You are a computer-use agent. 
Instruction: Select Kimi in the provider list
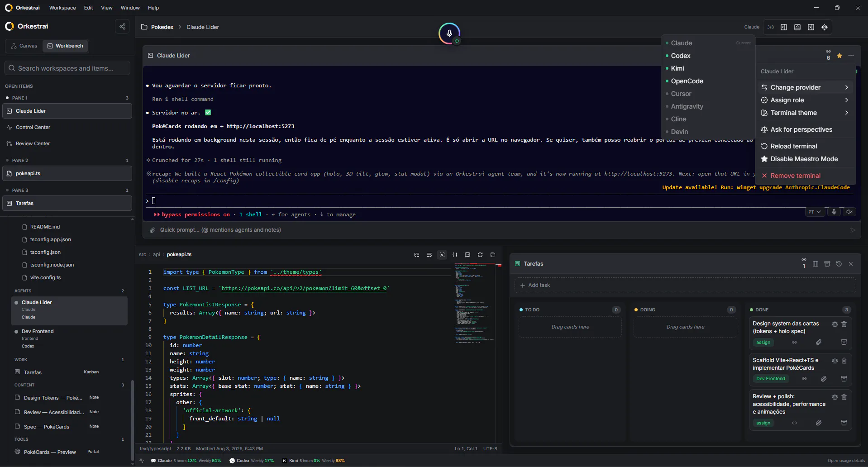pos(708,68)
